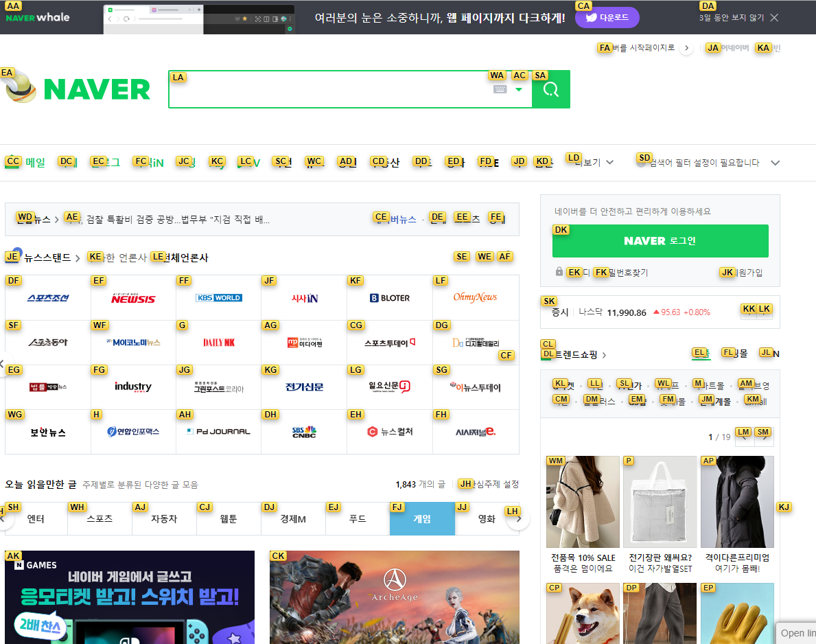Open the 스포츠조선 press logo

point(48,298)
